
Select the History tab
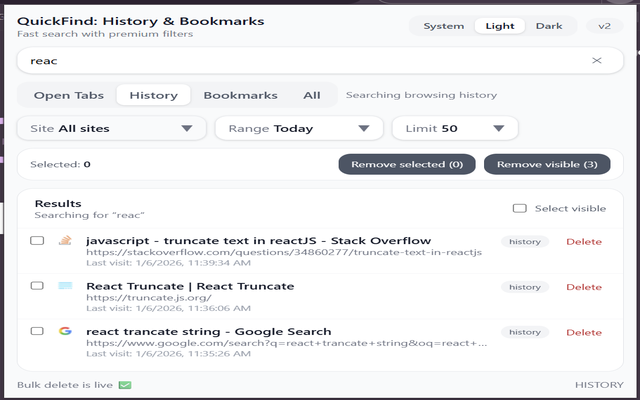point(153,96)
